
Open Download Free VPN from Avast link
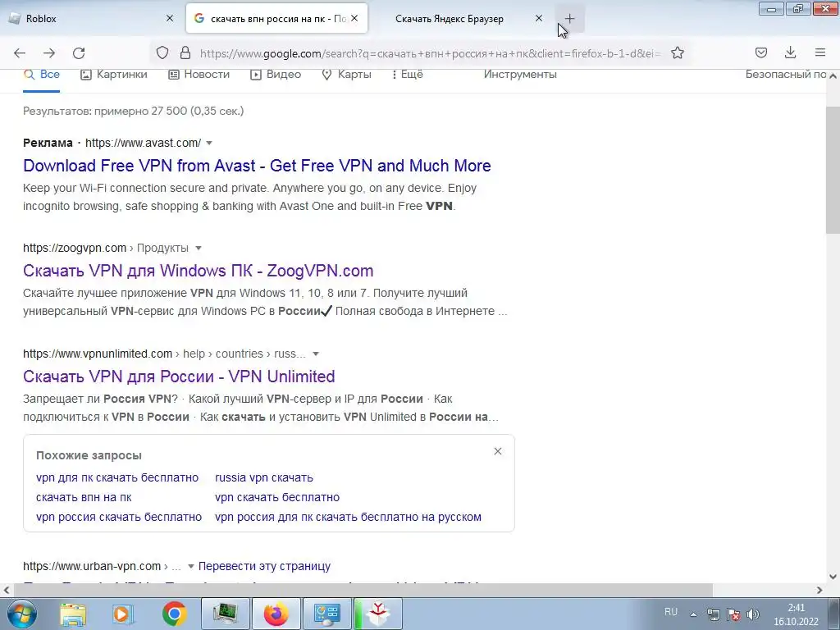pyautogui.click(x=257, y=166)
